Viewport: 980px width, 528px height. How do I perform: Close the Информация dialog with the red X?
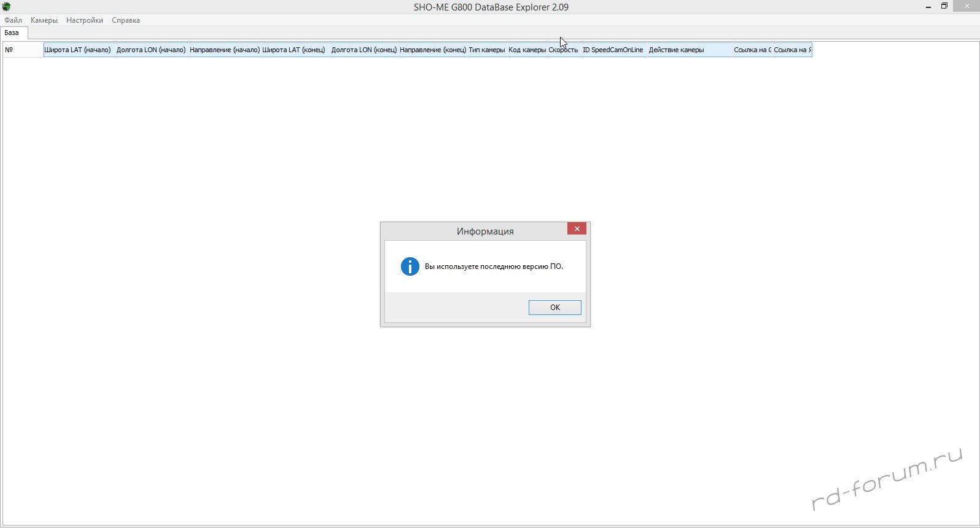pyautogui.click(x=577, y=229)
